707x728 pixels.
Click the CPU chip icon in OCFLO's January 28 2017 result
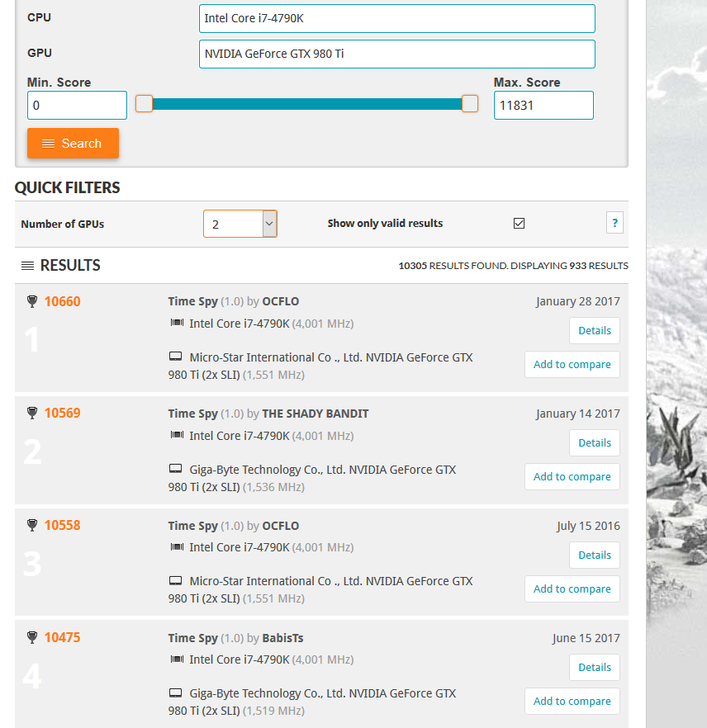177,322
